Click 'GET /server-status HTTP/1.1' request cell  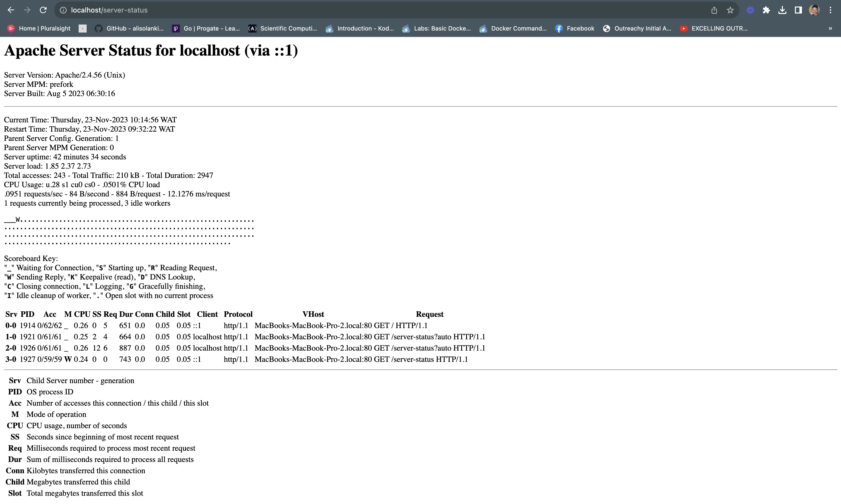pos(421,359)
